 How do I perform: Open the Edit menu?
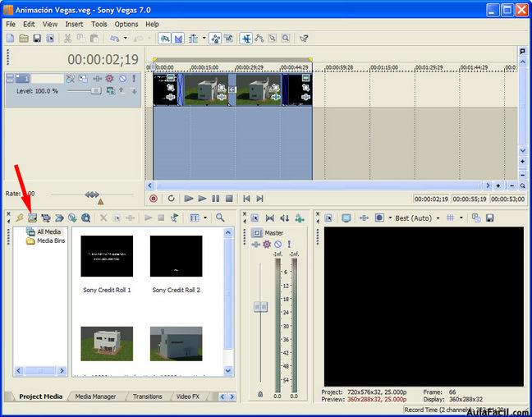pyautogui.click(x=29, y=24)
